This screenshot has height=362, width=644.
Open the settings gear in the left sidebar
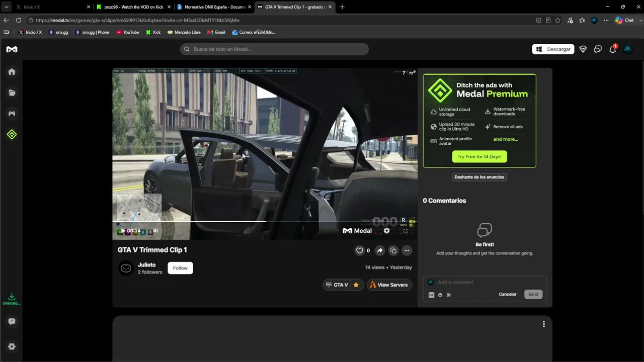12,346
